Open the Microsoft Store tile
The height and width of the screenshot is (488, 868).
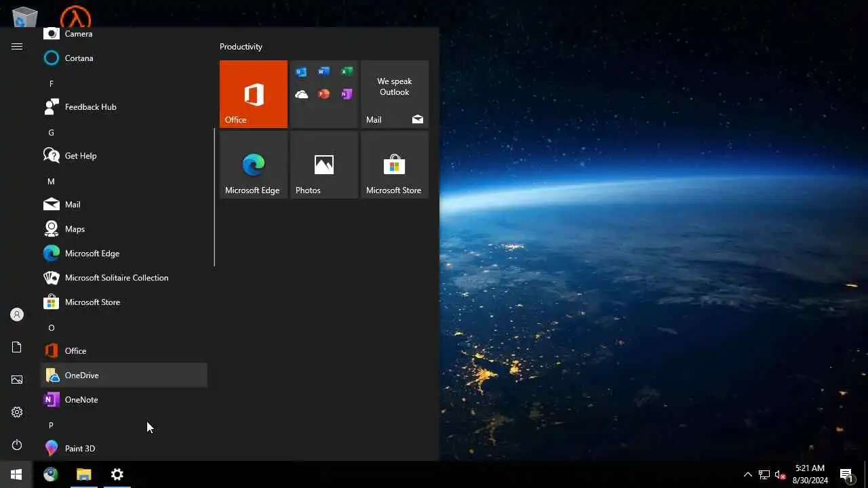coord(395,165)
